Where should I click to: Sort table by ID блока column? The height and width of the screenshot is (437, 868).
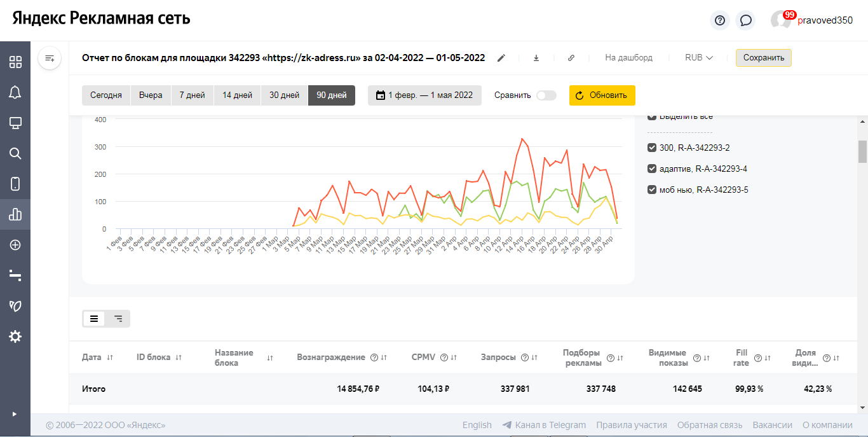click(179, 357)
